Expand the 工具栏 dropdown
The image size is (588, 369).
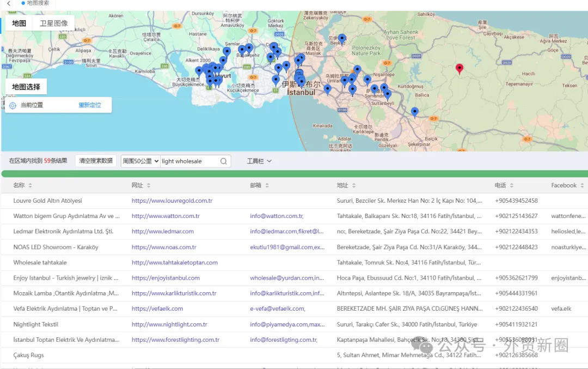(x=259, y=161)
